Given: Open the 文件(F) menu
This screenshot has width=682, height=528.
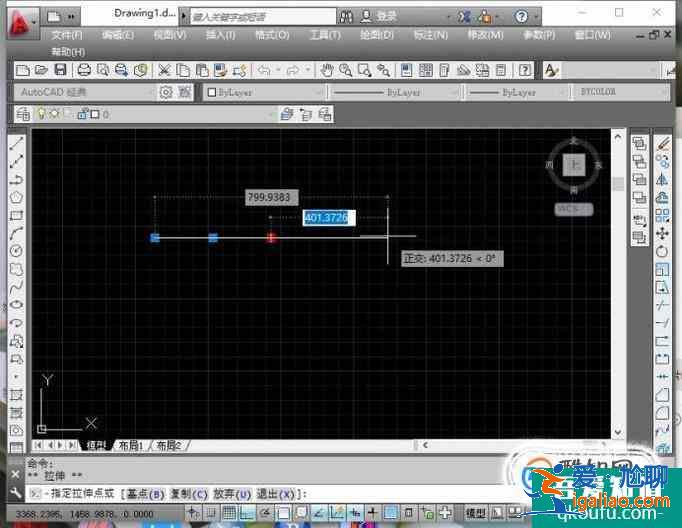Looking at the screenshot, I should 67,35.
